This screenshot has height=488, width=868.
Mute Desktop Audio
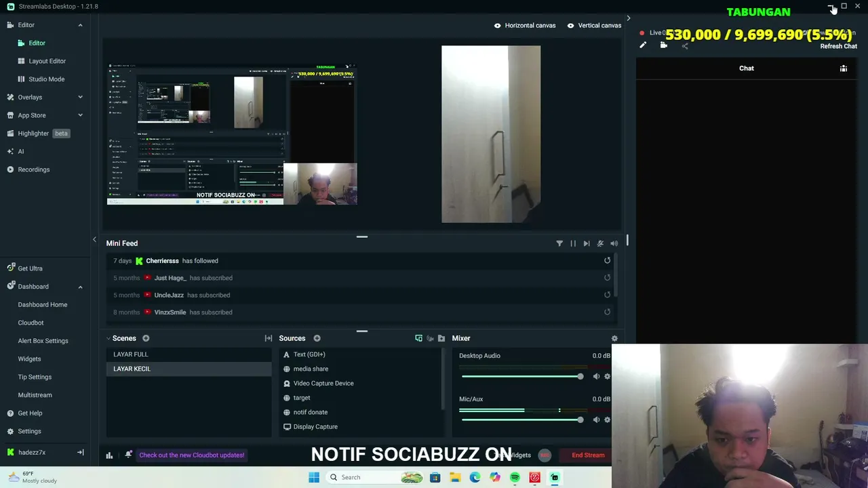pos(596,376)
